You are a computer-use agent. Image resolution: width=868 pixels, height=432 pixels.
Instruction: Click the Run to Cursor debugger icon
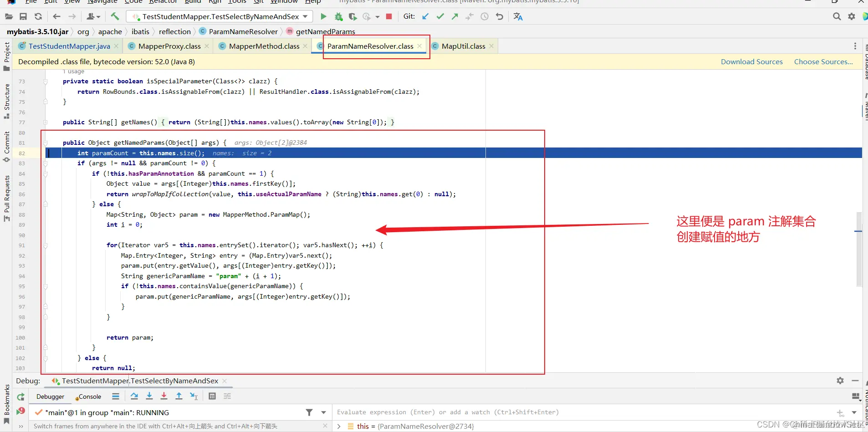(x=194, y=396)
